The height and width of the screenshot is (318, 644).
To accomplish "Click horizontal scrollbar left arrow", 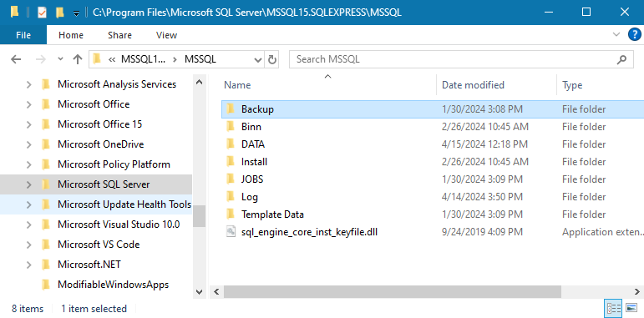I will pos(216,292).
